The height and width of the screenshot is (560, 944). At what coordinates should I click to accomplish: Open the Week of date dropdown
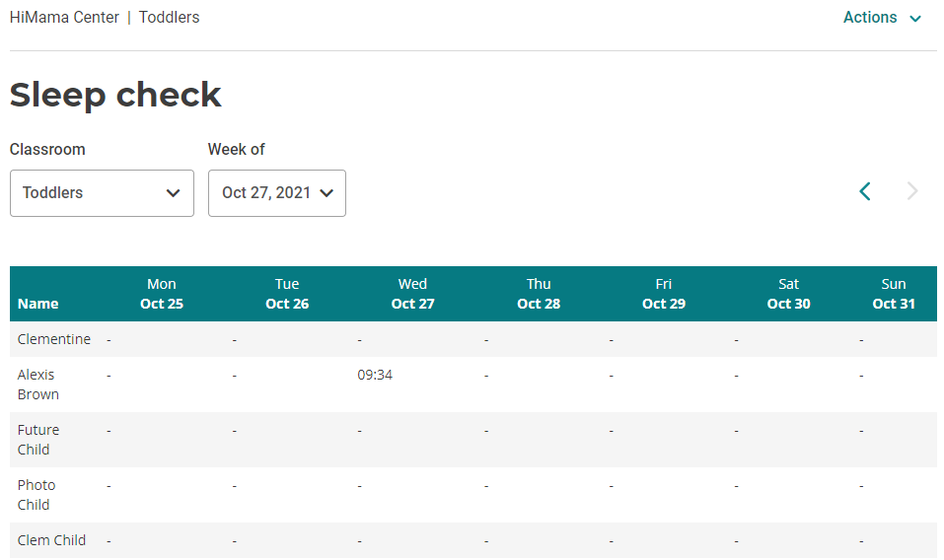276,193
